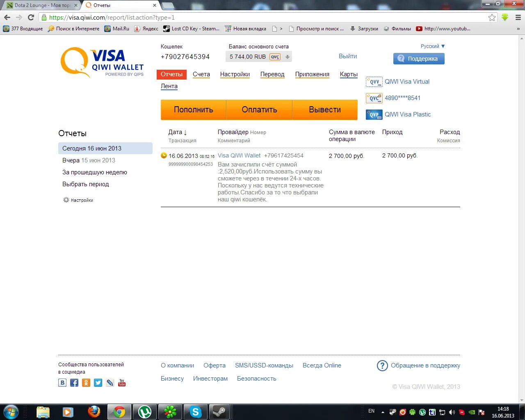Viewport: 525px width, 420px height.
Task: Click the Facebook social icon
Action: pos(74,383)
